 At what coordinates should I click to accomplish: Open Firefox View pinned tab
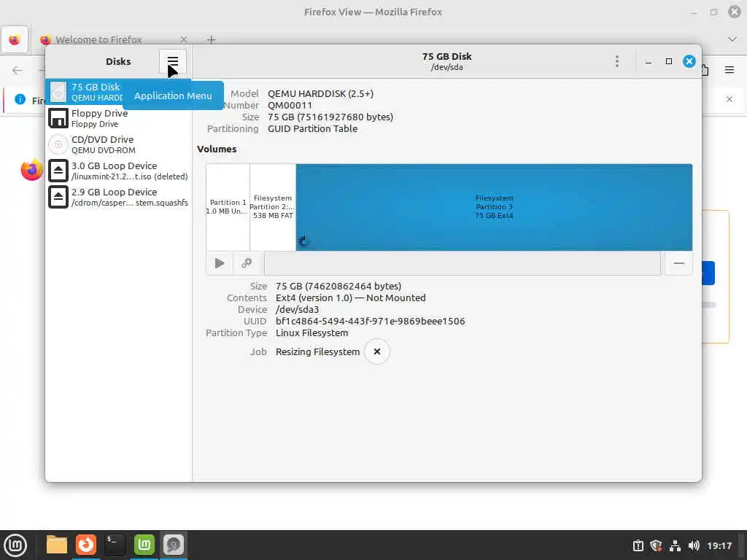point(15,39)
